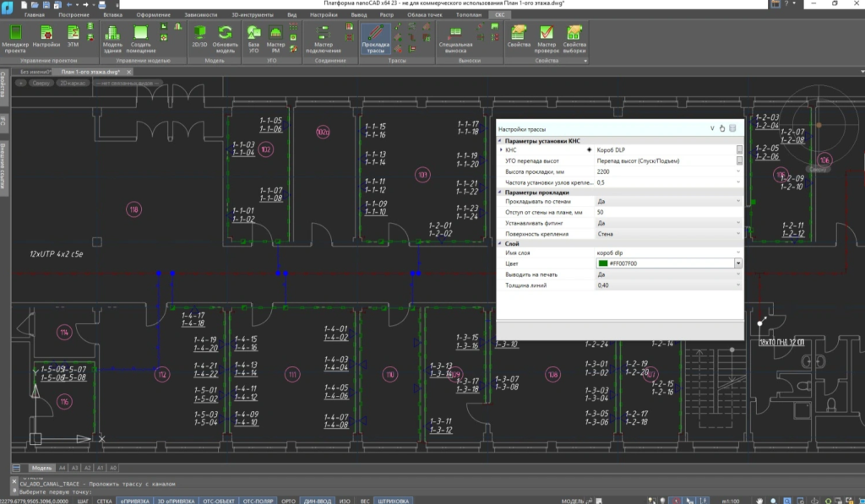
Task: Switch to the Главная ribbon tab
Action: 35,15
